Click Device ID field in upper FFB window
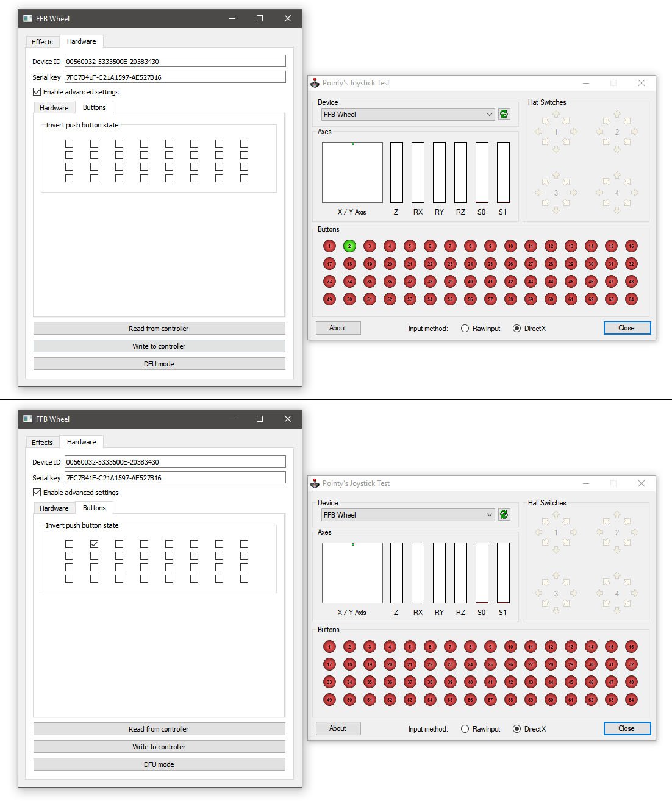The image size is (672, 801). pos(175,62)
